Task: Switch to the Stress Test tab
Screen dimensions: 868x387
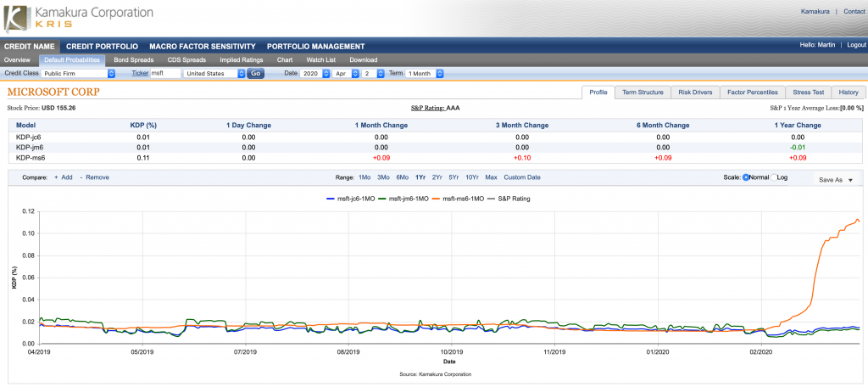Action: 808,93
